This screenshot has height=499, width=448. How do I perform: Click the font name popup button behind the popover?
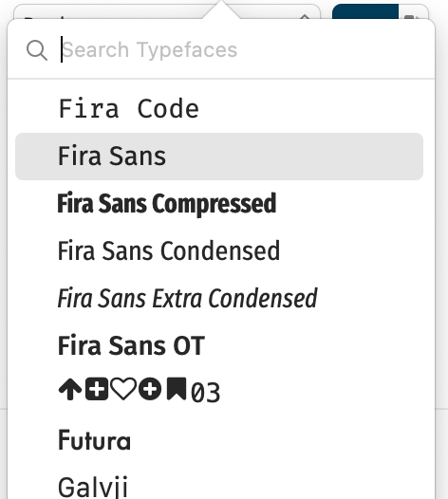point(167,13)
